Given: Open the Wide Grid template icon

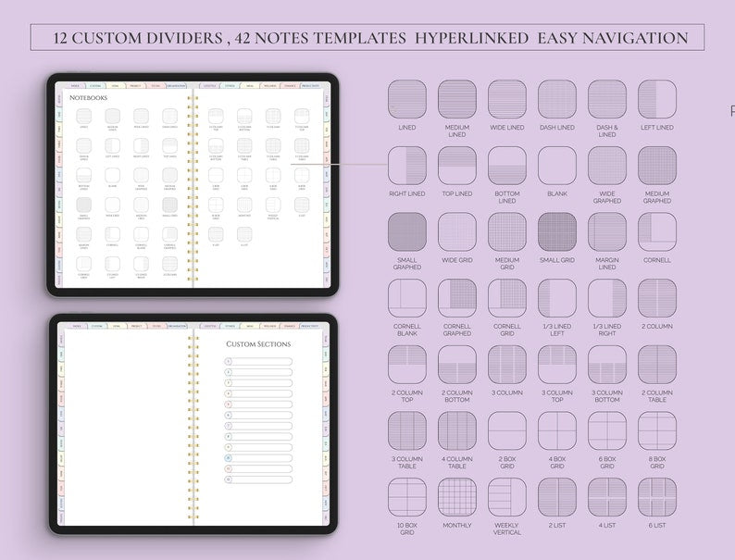Looking at the screenshot, I should click(x=457, y=232).
